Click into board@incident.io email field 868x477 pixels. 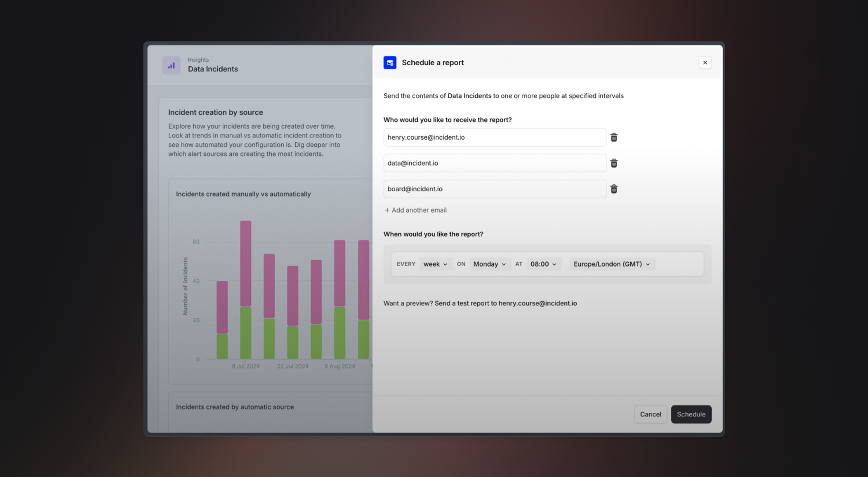(494, 189)
